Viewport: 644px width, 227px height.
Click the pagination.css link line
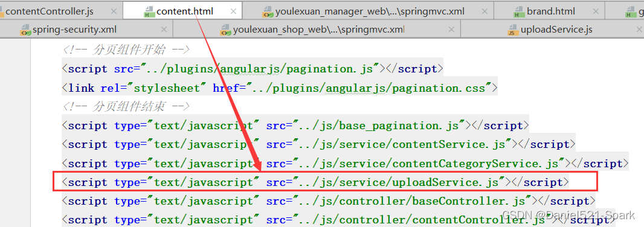pyautogui.click(x=280, y=88)
